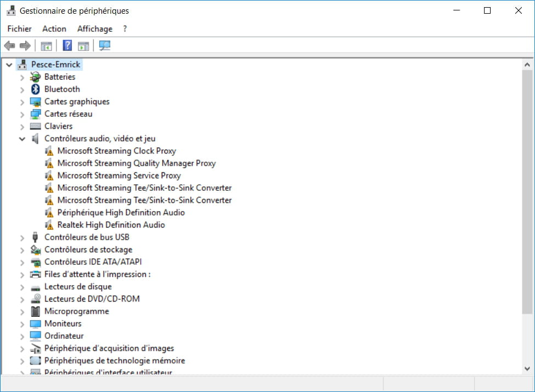
Task: Open the Fichier menu
Action: (19, 29)
